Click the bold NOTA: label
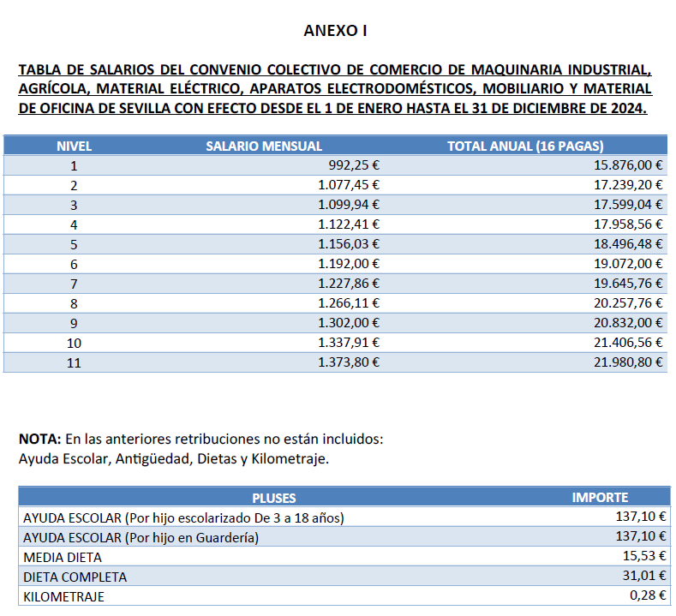676x616 pixels. (39, 440)
